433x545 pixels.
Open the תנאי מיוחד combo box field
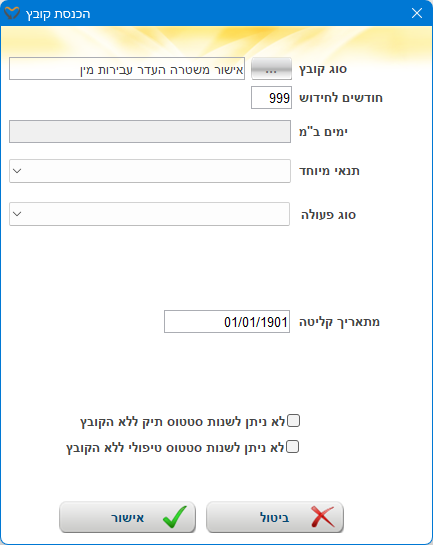coord(150,171)
